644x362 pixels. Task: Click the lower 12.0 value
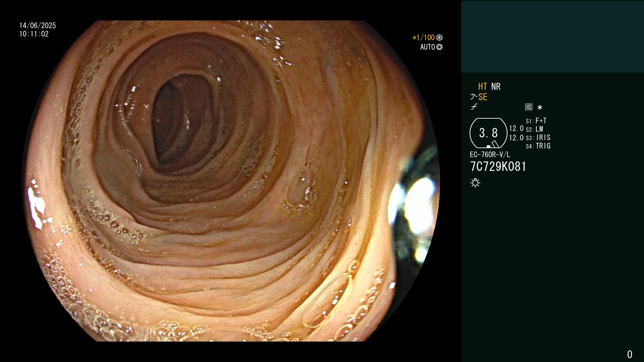pyautogui.click(x=516, y=138)
